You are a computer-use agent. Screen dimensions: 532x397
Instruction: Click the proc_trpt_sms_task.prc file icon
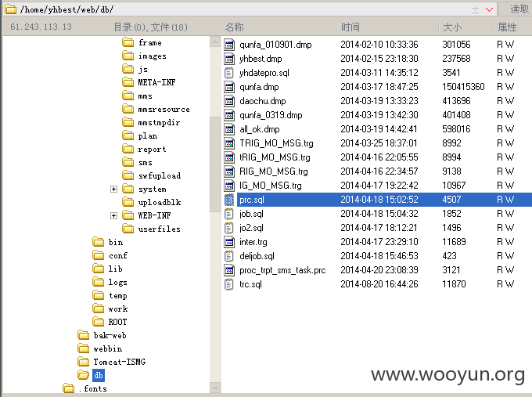pyautogui.click(x=229, y=270)
